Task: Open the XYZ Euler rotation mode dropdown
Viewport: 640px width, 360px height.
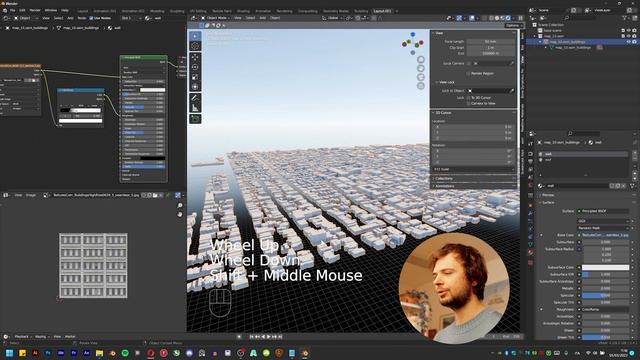Action: point(473,169)
